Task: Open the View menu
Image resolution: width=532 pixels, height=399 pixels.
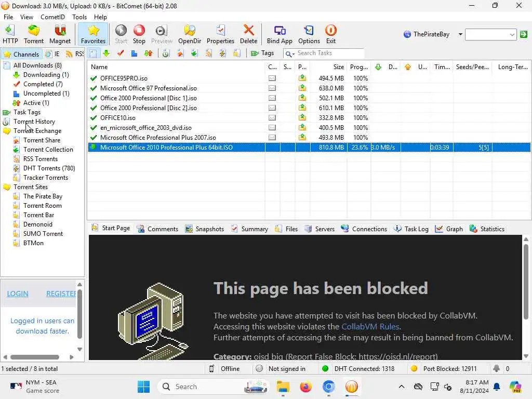Action: (x=26, y=17)
